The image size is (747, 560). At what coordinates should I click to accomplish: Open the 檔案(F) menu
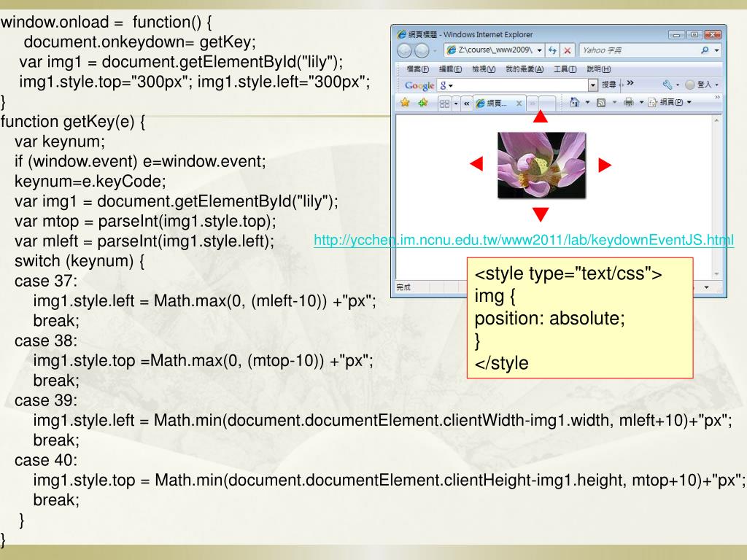click(x=417, y=69)
